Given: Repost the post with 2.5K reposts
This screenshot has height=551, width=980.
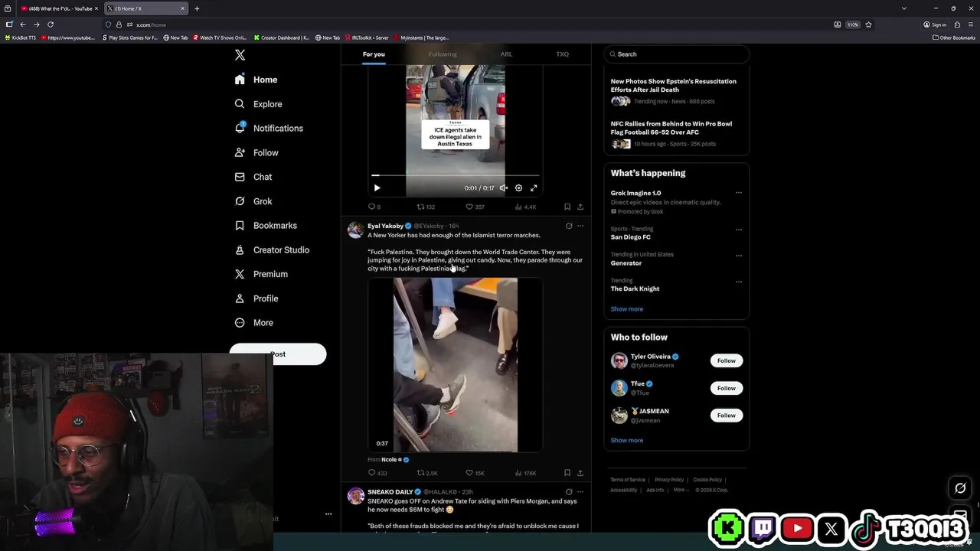Looking at the screenshot, I should point(427,473).
